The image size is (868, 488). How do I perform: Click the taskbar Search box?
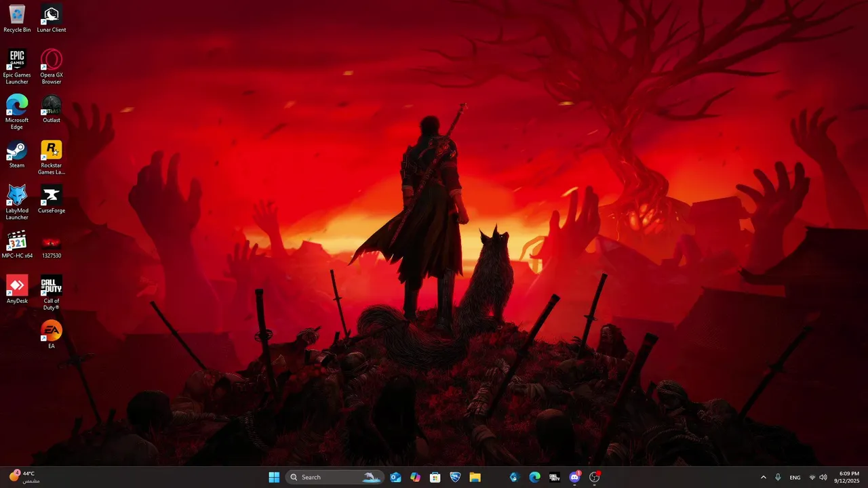(x=335, y=477)
